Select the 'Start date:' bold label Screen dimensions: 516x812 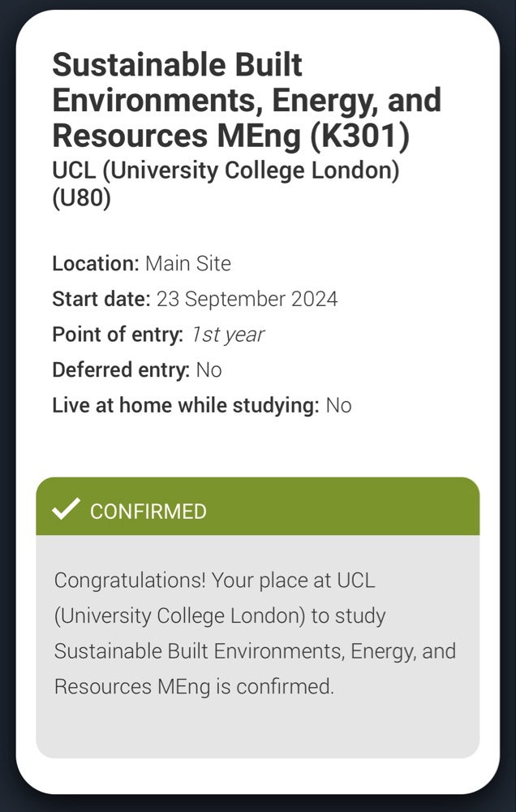(101, 299)
